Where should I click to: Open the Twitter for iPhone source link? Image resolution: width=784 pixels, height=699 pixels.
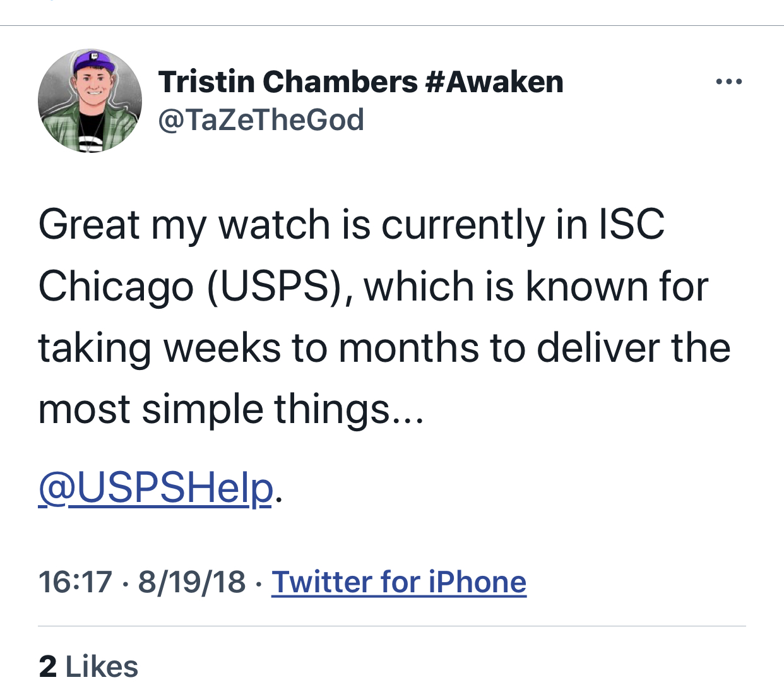[398, 582]
